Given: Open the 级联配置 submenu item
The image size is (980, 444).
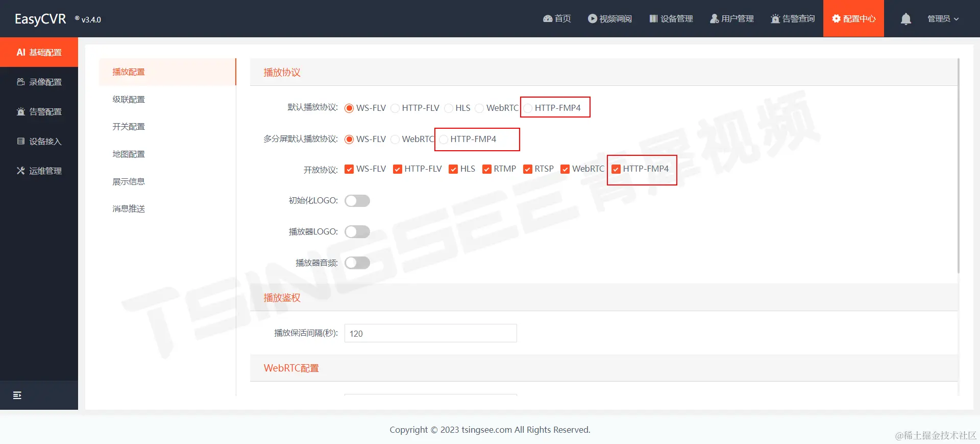Looking at the screenshot, I should [167, 99].
